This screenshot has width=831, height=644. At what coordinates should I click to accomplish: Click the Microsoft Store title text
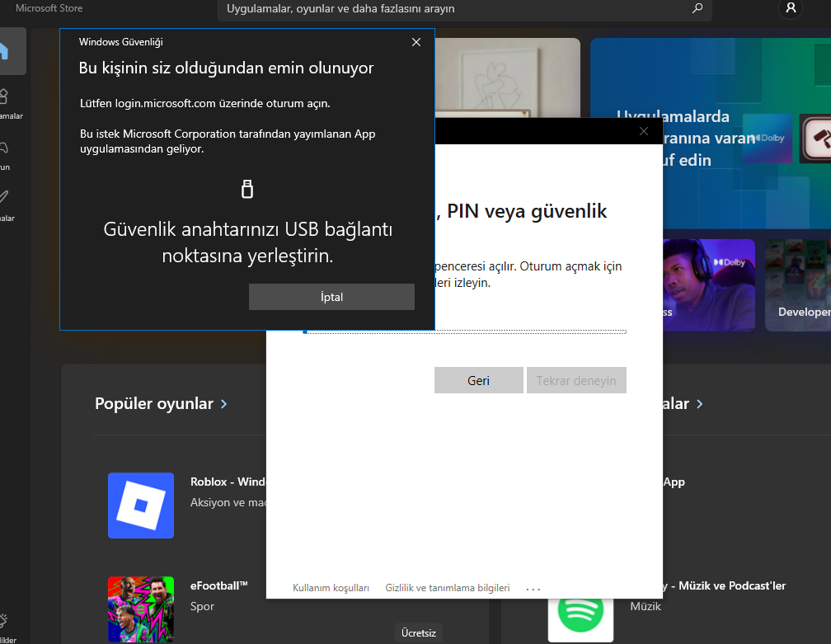(x=49, y=8)
